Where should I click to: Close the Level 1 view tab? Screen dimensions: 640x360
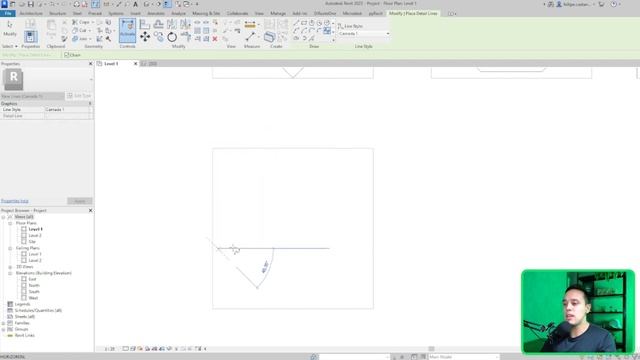(x=136, y=64)
